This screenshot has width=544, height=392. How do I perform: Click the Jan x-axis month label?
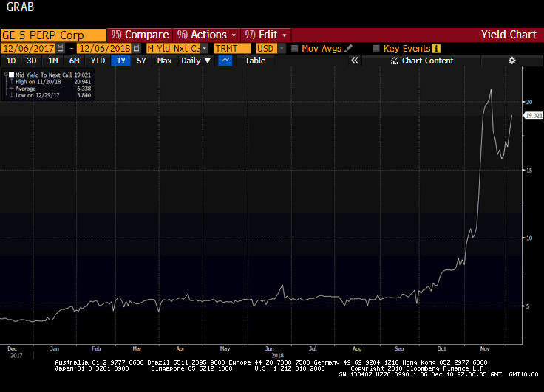(x=55, y=348)
